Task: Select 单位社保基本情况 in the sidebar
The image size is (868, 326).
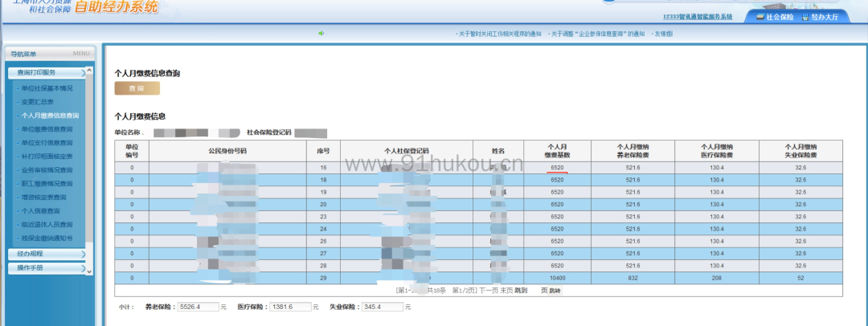Action: click(47, 88)
